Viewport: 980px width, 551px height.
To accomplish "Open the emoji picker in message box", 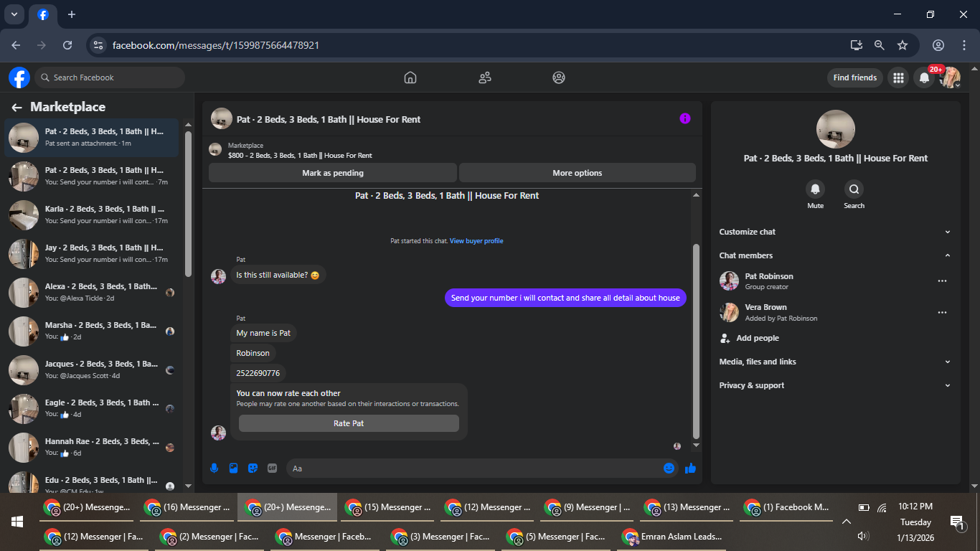I will pyautogui.click(x=669, y=468).
